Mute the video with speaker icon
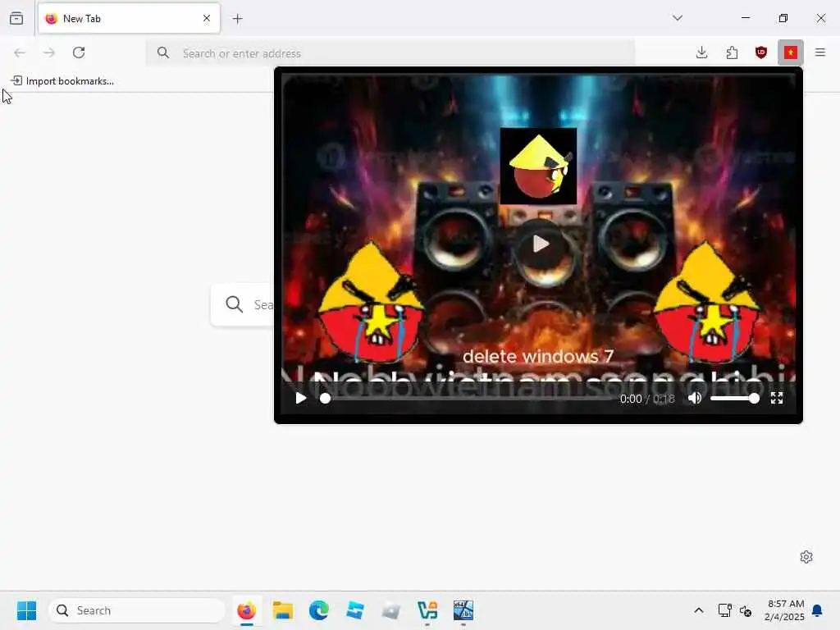 point(695,398)
